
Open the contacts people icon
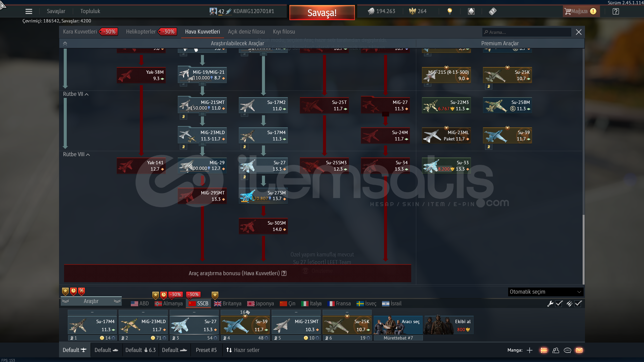(556, 350)
